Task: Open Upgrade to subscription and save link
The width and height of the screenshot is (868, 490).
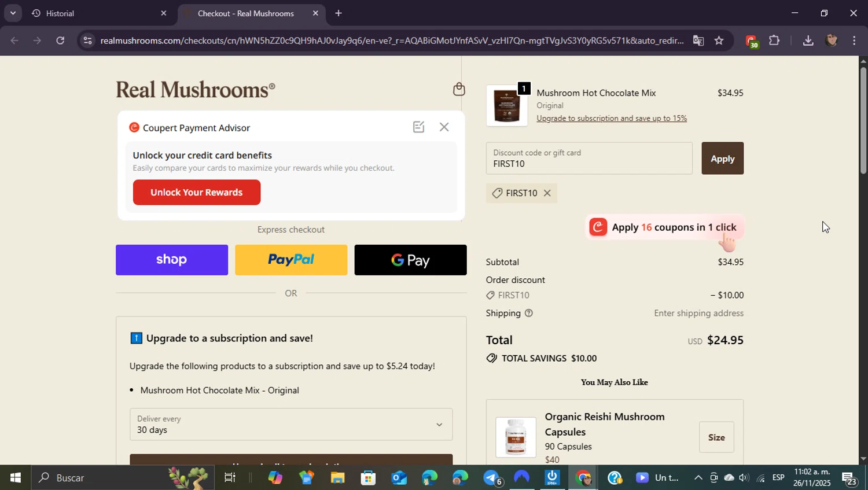Action: [612, 119]
